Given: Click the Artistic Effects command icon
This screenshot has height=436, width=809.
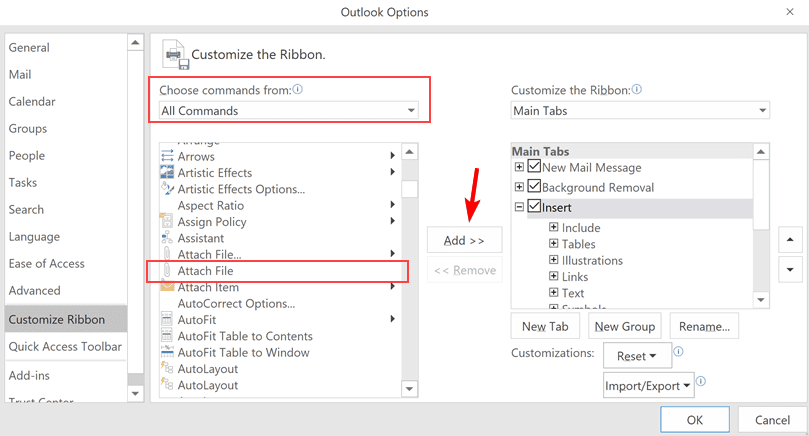Looking at the screenshot, I should point(167,172).
